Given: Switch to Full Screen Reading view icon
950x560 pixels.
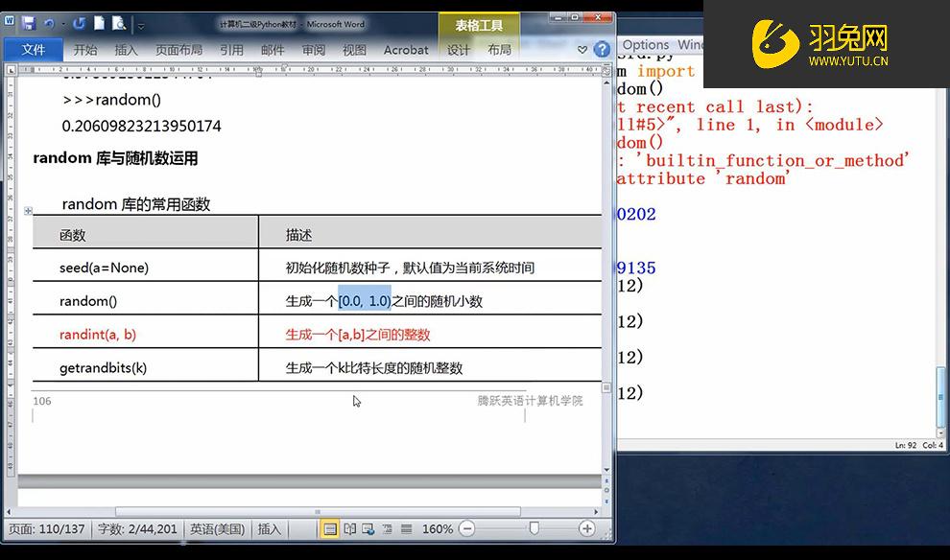Looking at the screenshot, I should (x=349, y=528).
